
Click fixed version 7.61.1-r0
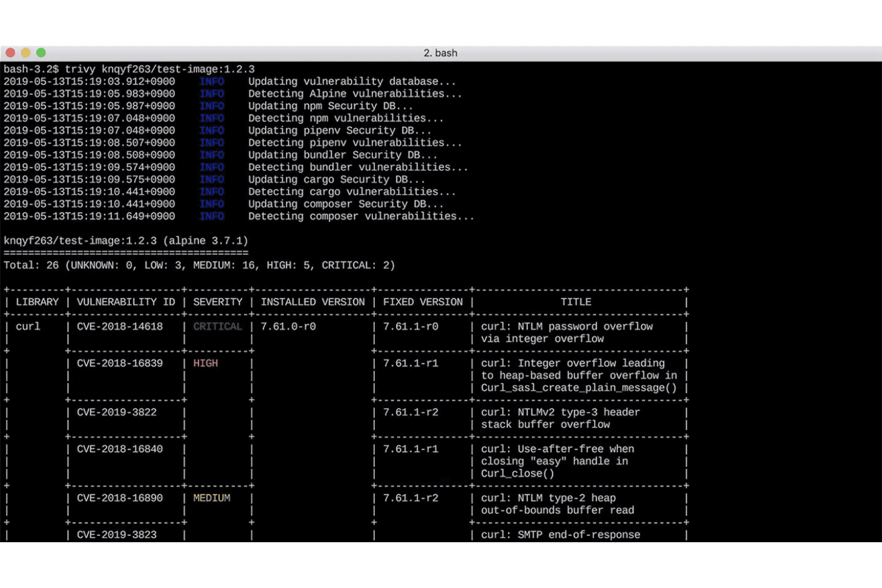click(411, 326)
